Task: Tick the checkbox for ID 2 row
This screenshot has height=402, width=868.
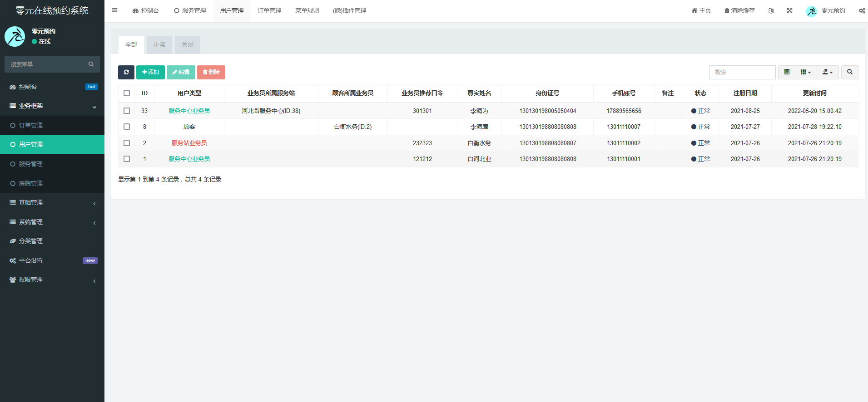Action: pyautogui.click(x=127, y=143)
